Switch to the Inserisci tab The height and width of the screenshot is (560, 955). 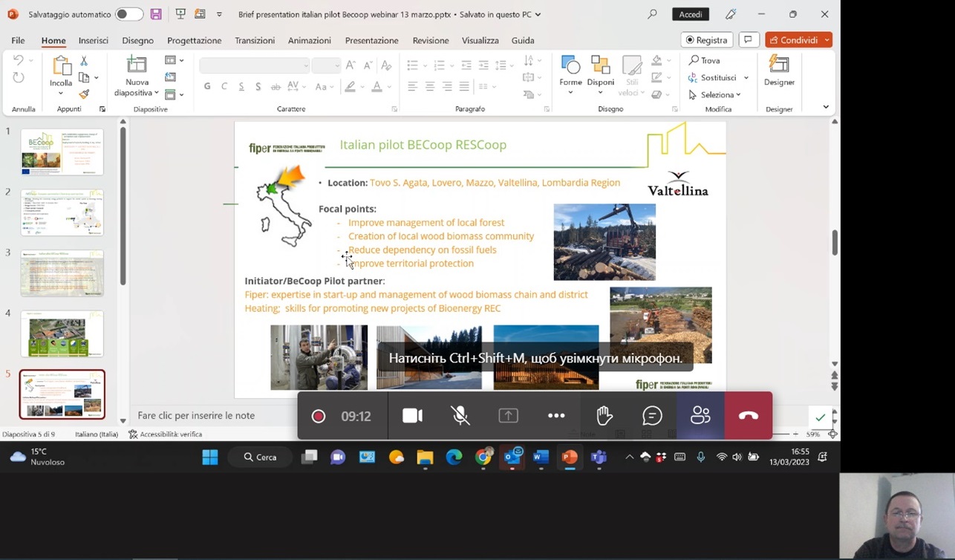coord(94,40)
